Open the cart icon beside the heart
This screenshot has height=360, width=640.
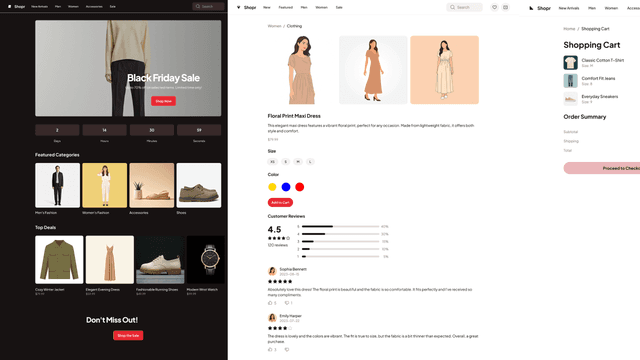[x=505, y=7]
